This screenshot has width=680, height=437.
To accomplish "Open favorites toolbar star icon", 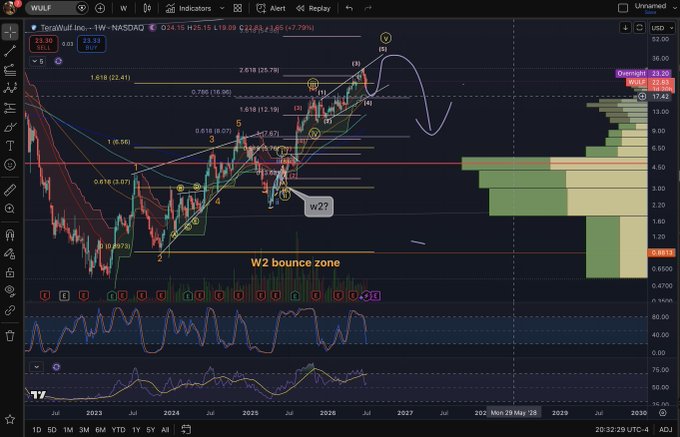I will [10, 419].
